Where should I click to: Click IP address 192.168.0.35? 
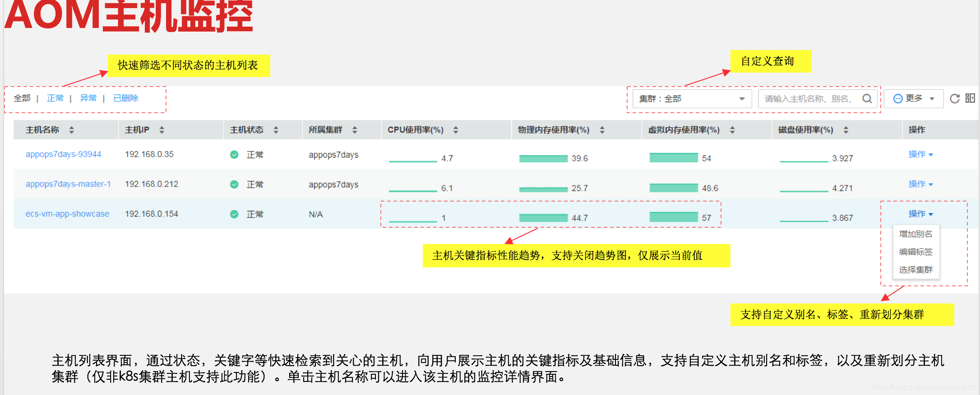tap(149, 154)
